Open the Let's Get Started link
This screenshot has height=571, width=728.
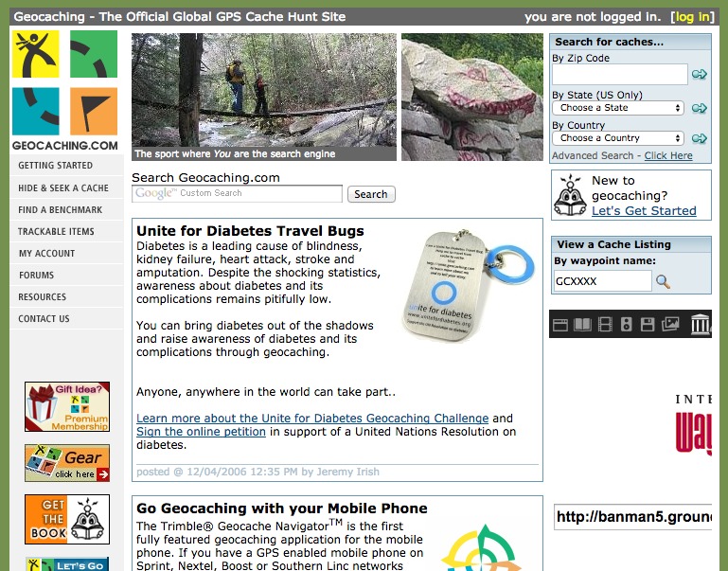pyautogui.click(x=644, y=211)
